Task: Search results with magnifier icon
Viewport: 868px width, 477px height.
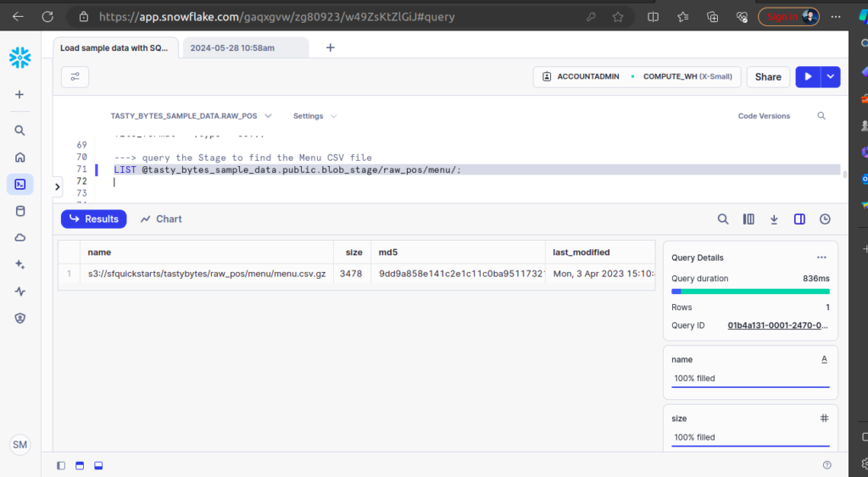Action: tap(723, 219)
